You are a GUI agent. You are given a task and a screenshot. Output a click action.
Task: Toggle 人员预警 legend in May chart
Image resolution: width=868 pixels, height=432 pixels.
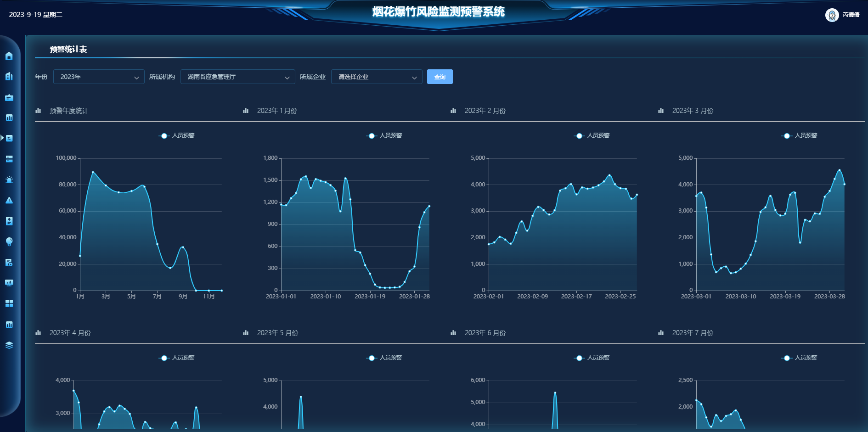click(384, 358)
